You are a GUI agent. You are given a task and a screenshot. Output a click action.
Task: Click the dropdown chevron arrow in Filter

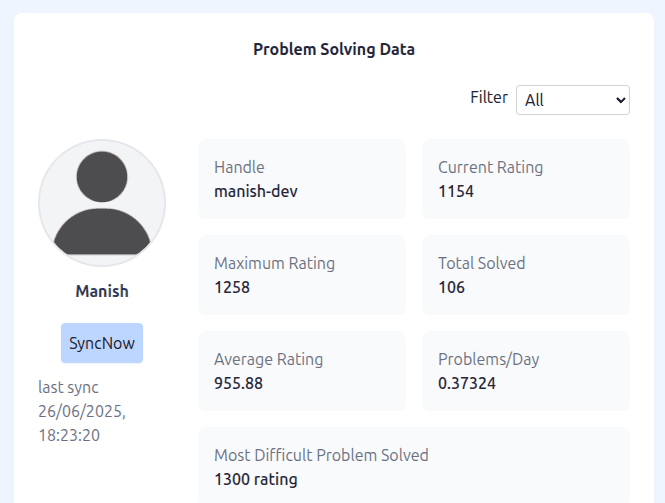click(620, 100)
